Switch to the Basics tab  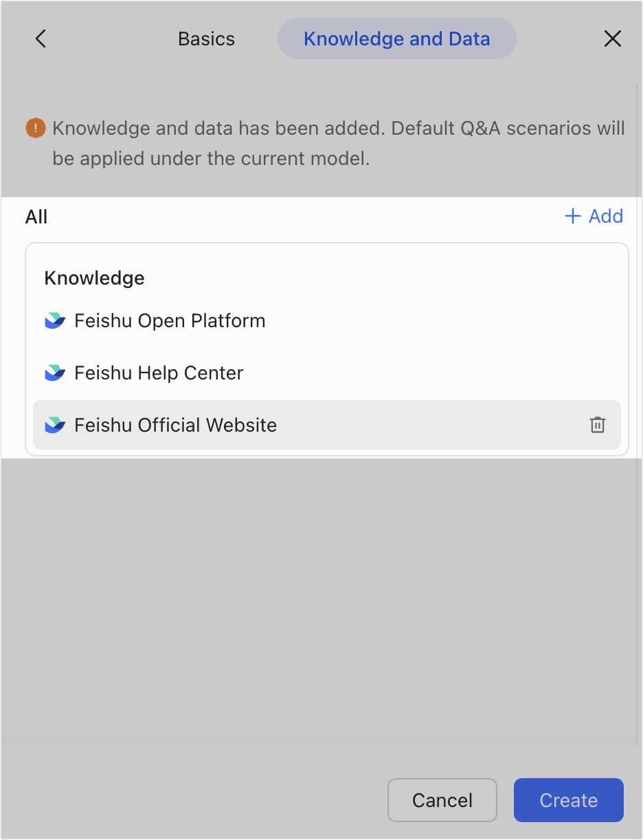(206, 38)
